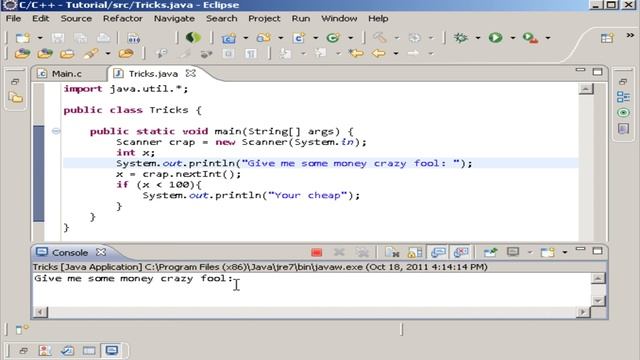Click the New file toolbar icon

[22, 38]
